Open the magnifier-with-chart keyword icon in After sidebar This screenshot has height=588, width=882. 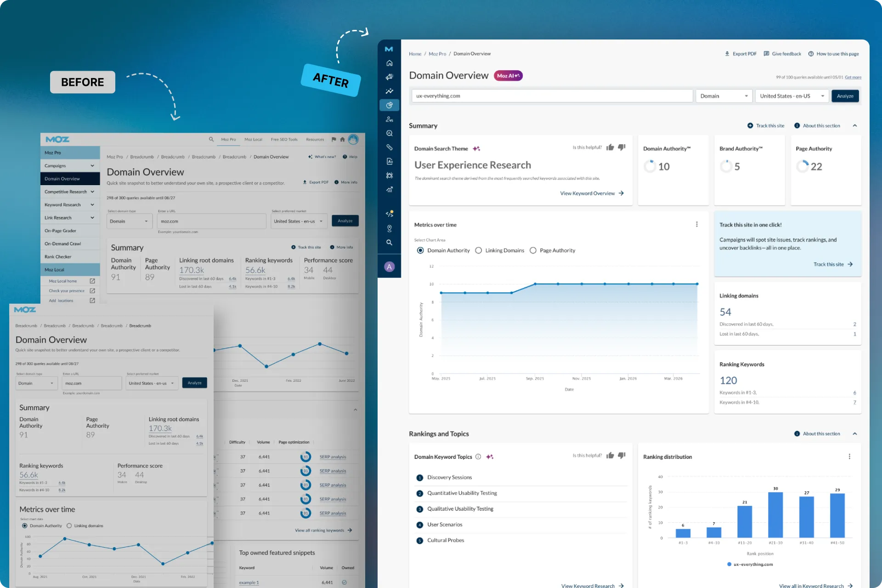click(x=389, y=133)
